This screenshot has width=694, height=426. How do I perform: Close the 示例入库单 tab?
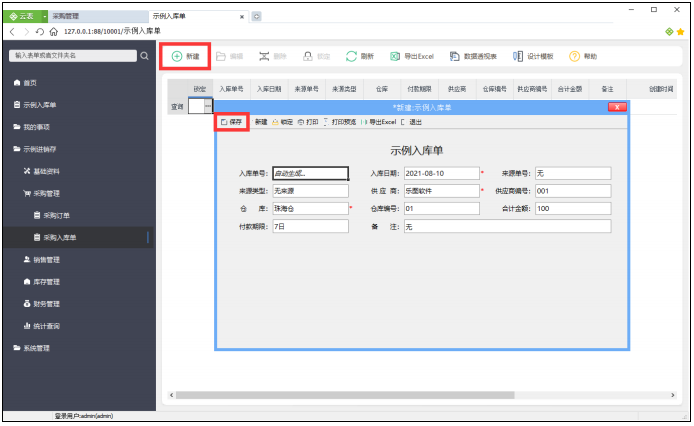(x=242, y=17)
